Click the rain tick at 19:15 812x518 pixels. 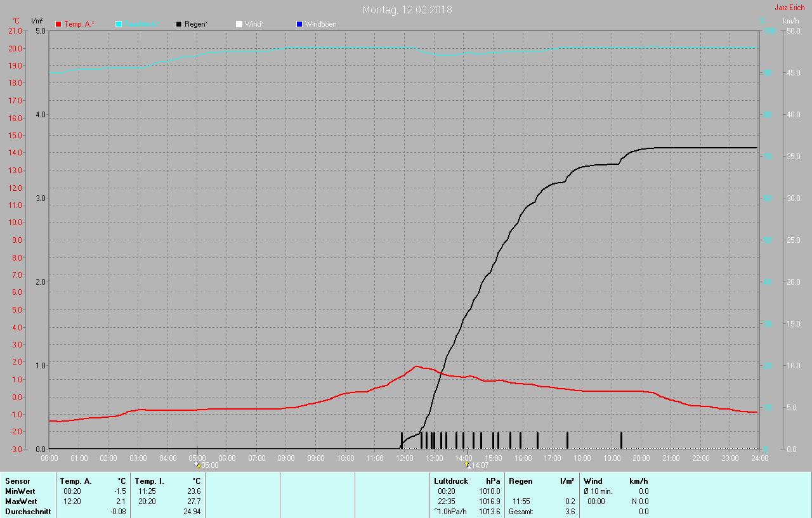click(621, 440)
